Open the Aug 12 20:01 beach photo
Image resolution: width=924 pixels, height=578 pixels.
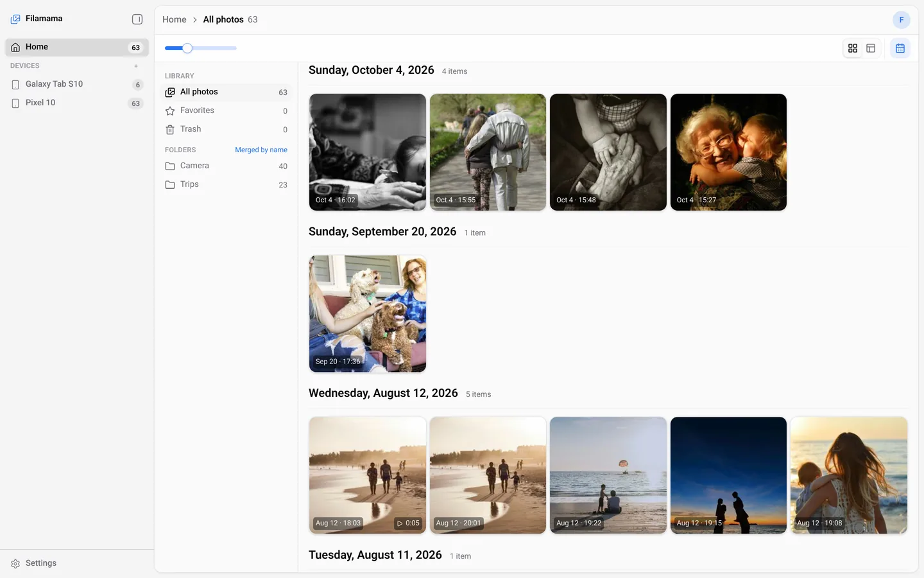tap(488, 475)
